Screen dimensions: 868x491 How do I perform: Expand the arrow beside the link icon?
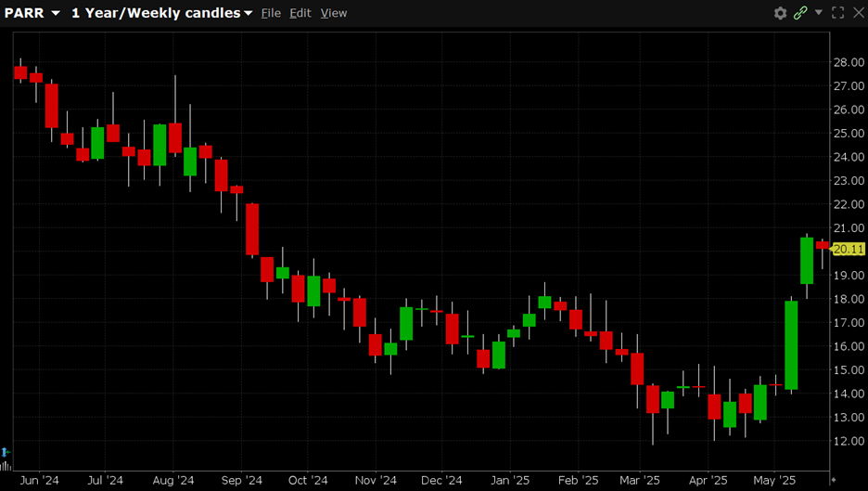click(818, 12)
